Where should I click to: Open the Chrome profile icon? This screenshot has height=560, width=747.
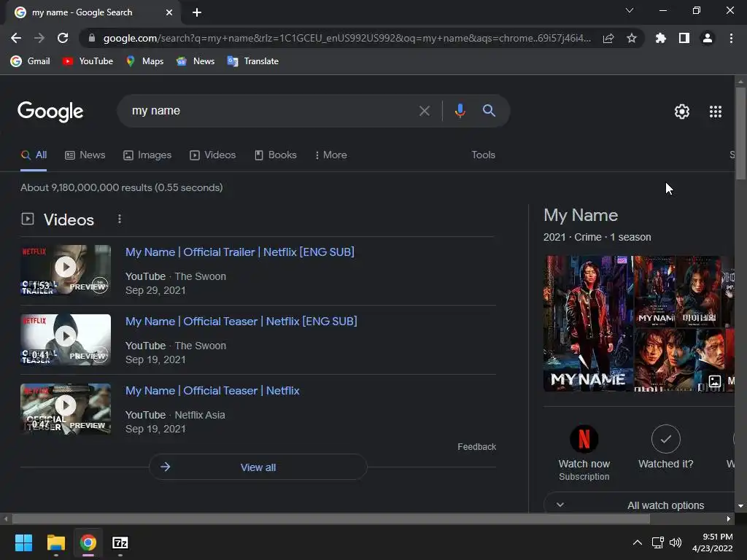708,38
